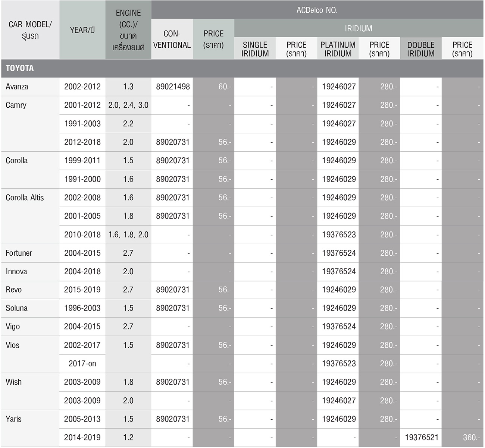Click year 2017-on for Vios
485x448 pixels.
point(82,364)
